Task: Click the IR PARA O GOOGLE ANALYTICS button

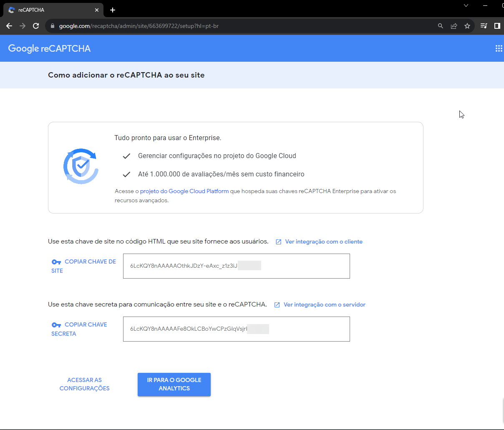Action: click(x=174, y=384)
